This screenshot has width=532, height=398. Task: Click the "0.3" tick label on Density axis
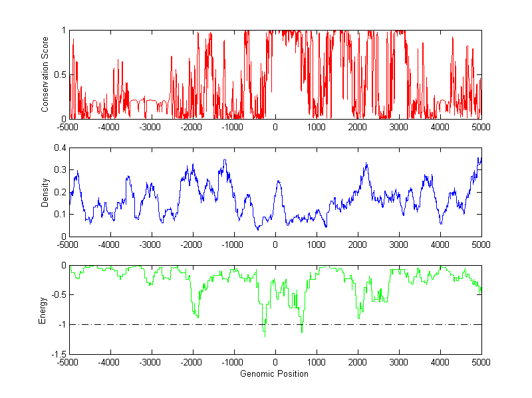(59, 170)
